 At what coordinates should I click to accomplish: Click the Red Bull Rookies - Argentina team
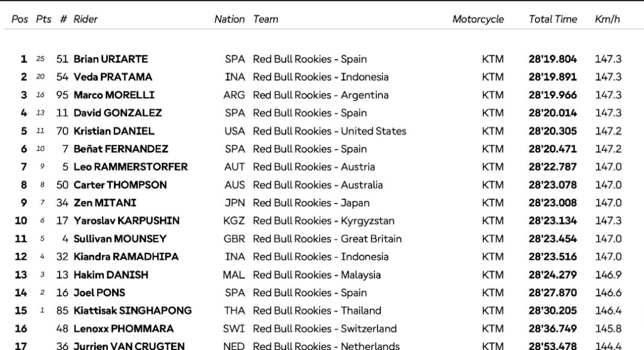tap(320, 95)
